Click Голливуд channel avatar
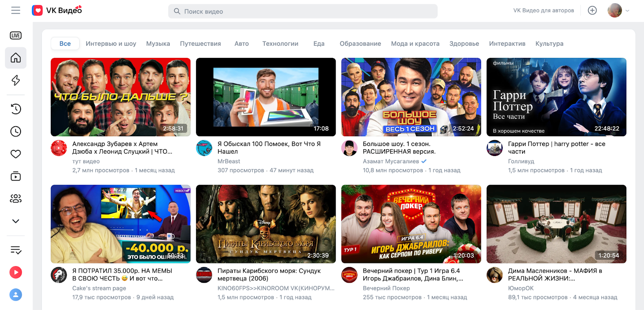 point(495,148)
